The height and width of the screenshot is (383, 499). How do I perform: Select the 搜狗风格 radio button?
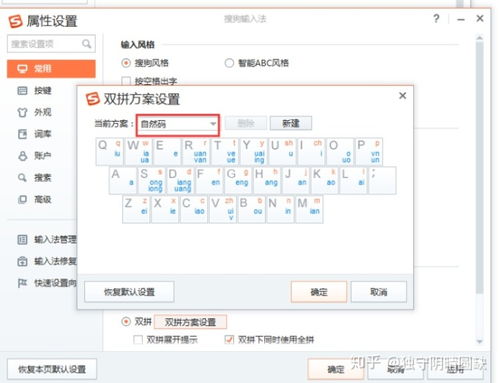tap(126, 63)
